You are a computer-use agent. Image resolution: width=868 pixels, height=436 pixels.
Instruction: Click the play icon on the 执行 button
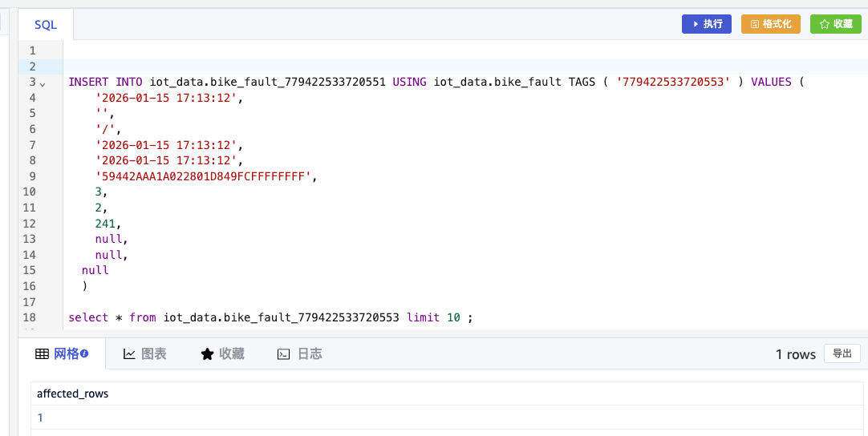pyautogui.click(x=695, y=24)
